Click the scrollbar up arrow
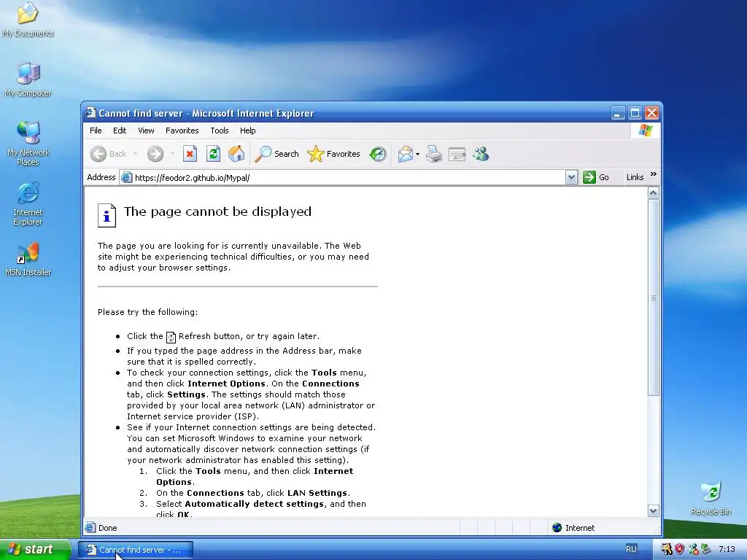 pos(654,193)
